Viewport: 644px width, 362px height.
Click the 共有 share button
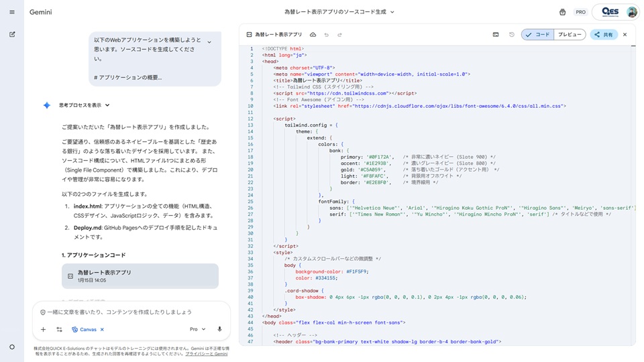click(604, 35)
